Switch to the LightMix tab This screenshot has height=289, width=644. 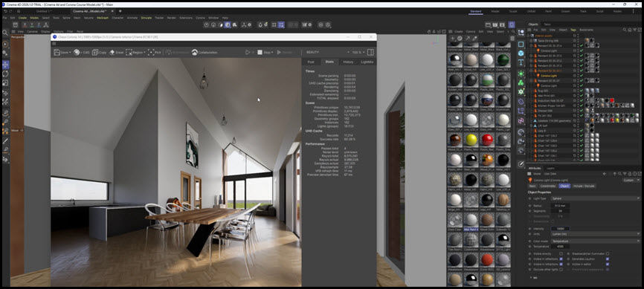(367, 62)
